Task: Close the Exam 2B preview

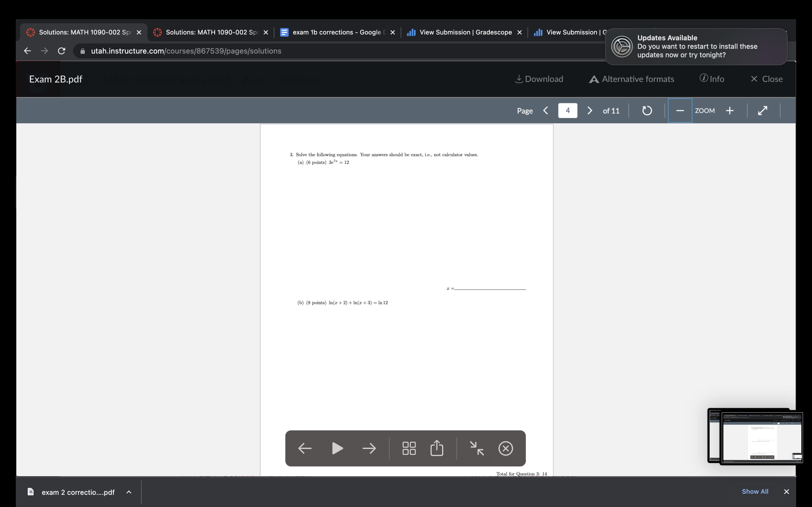Action: [x=766, y=79]
